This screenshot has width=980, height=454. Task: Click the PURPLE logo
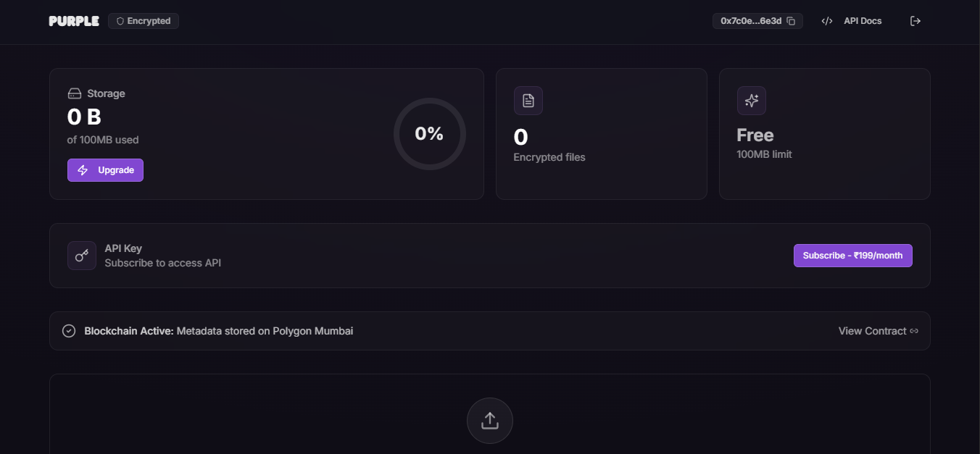73,21
